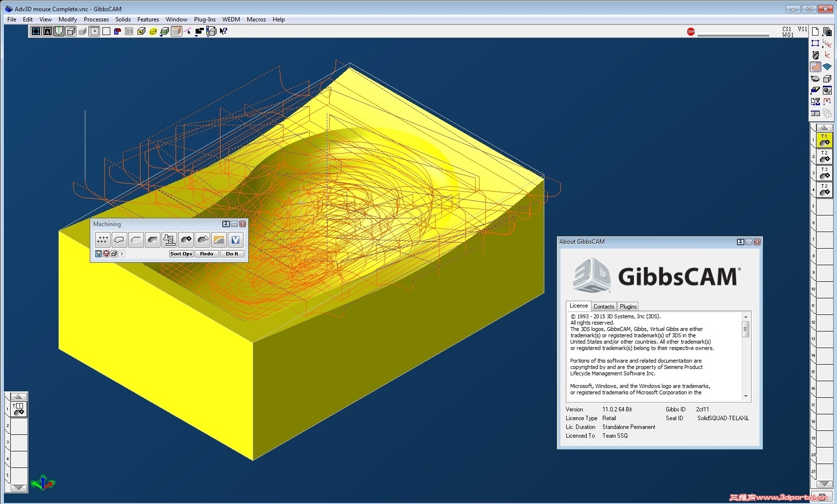Click the cursor question-mark help icon
Image resolution: width=837 pixels, height=504 pixels.
[x=223, y=32]
